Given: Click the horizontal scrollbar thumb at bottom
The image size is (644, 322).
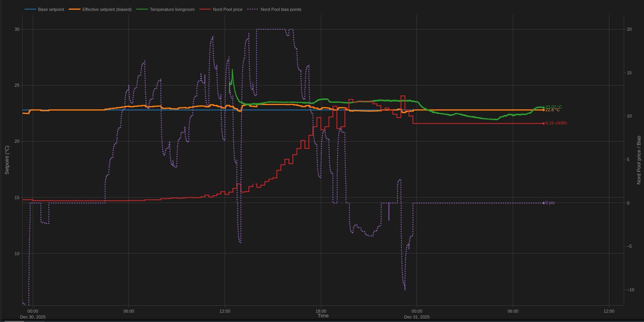Looking at the screenshot, I should 14,321.
